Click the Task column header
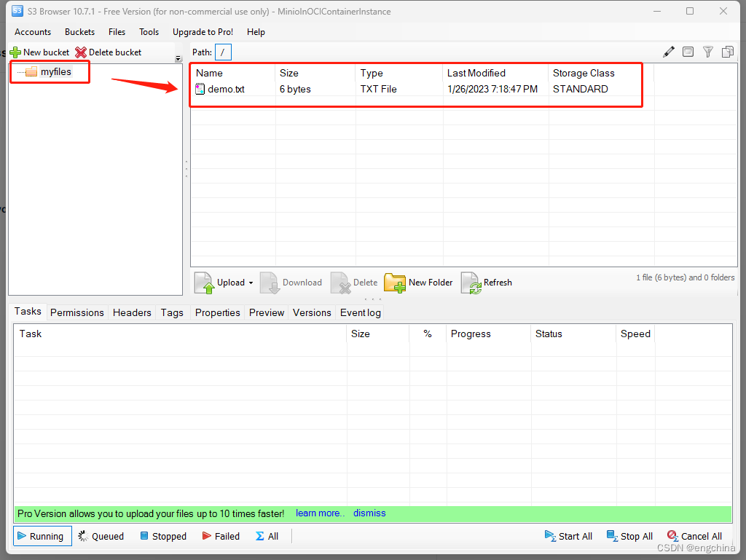This screenshot has width=746, height=560. pyautogui.click(x=181, y=334)
